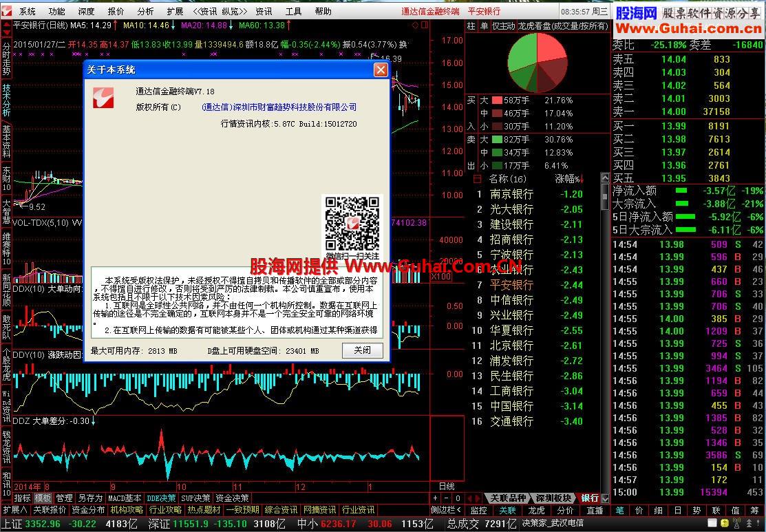
Task: Click the 管理 button below the chart
Action: 64,498
